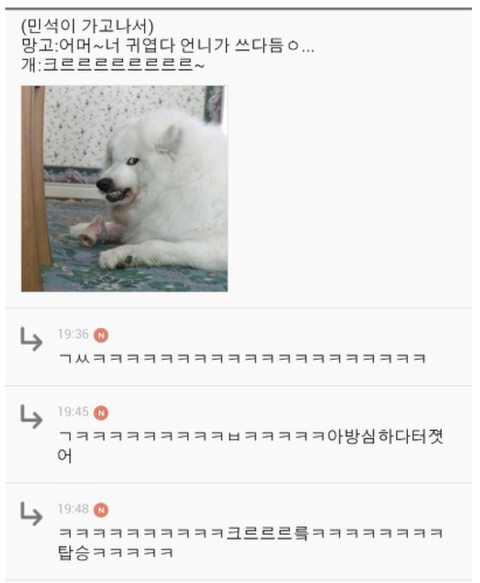
Task: Click the comment containing 크르르르륵
Action: point(250,543)
